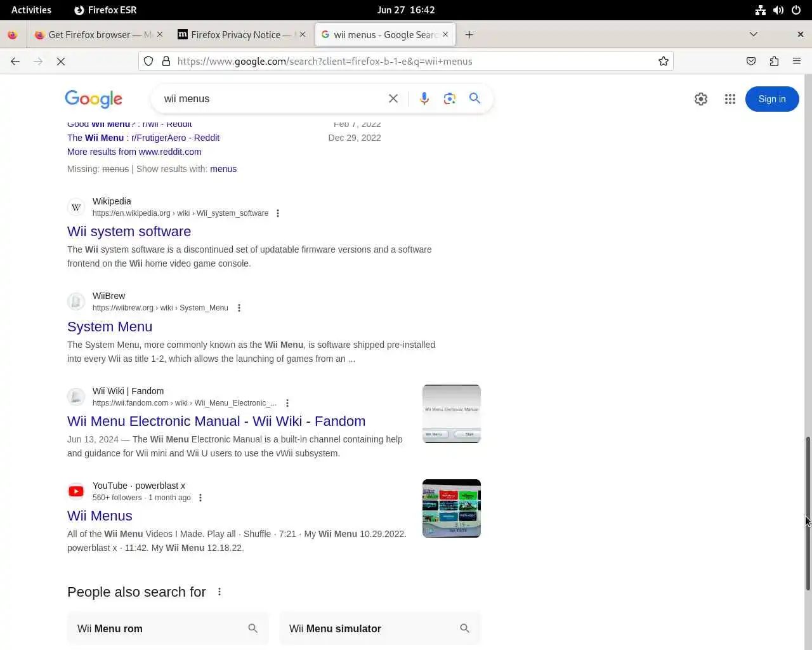Click the Wii Wiki Fandom favicon
This screenshot has width=812, height=650.
[x=76, y=397]
